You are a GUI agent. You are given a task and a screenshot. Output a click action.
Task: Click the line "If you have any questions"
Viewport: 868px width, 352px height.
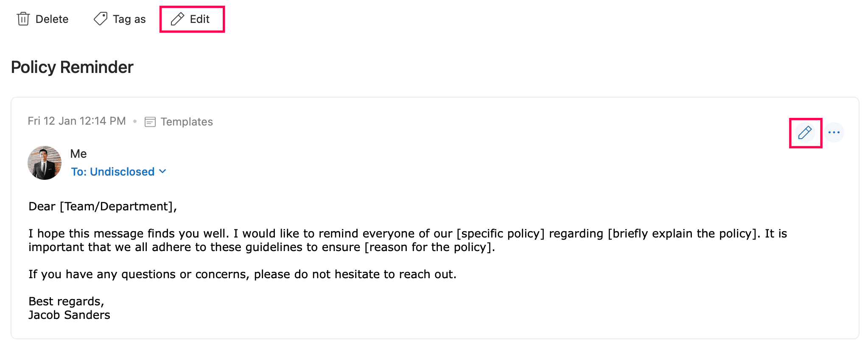point(242,274)
